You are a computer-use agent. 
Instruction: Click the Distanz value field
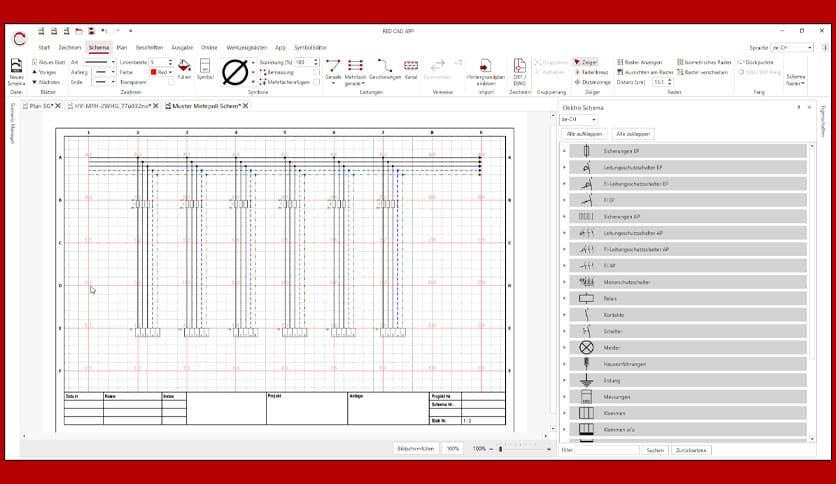click(660, 82)
